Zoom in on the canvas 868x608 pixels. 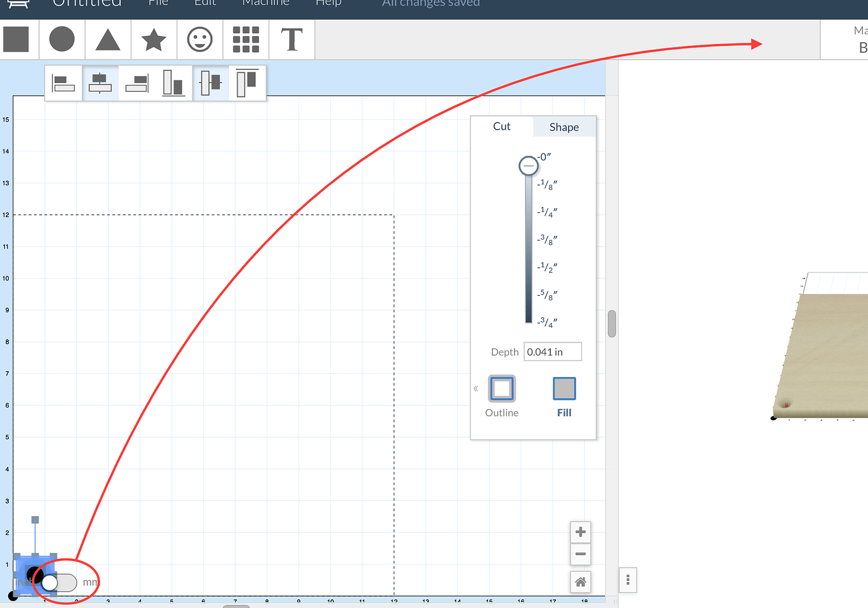coord(580,531)
